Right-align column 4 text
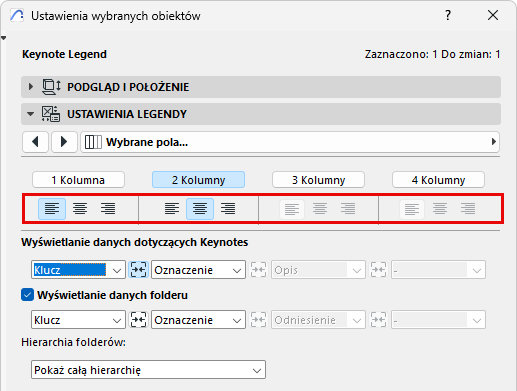The height and width of the screenshot is (391, 517). pos(468,209)
